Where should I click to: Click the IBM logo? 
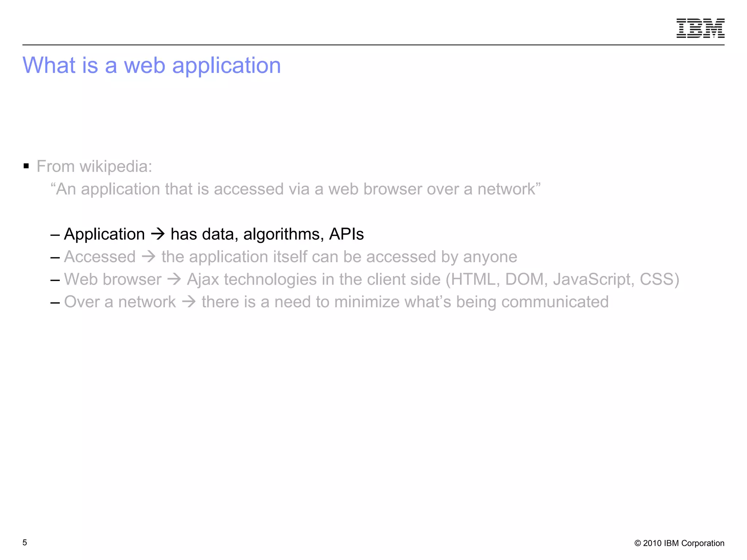(700, 28)
